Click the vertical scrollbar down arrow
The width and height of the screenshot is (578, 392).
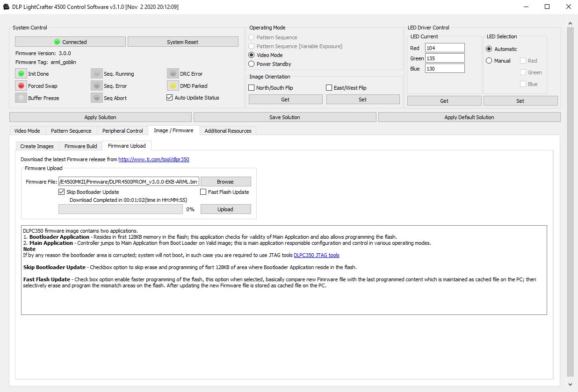coord(570,385)
